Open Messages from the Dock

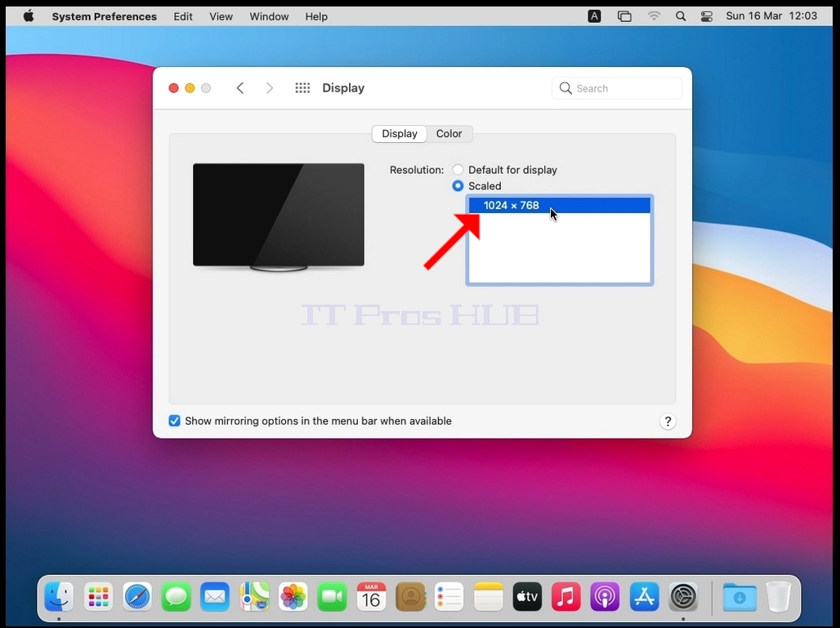[176, 596]
